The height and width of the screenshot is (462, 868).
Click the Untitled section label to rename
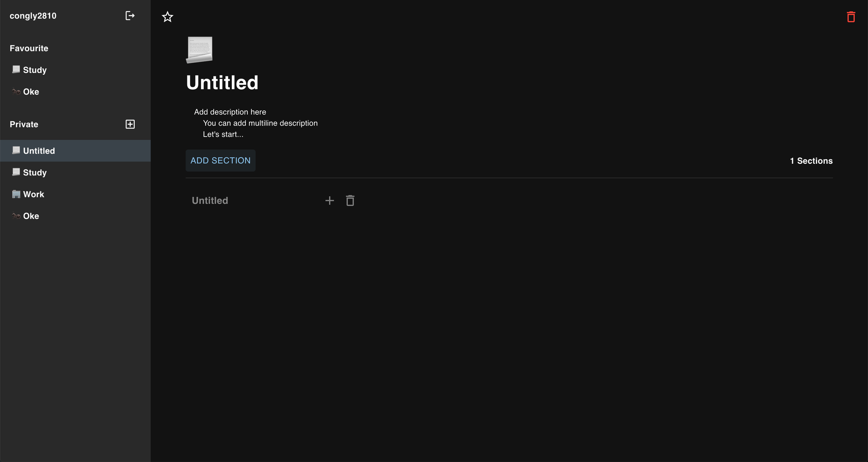coord(209,200)
